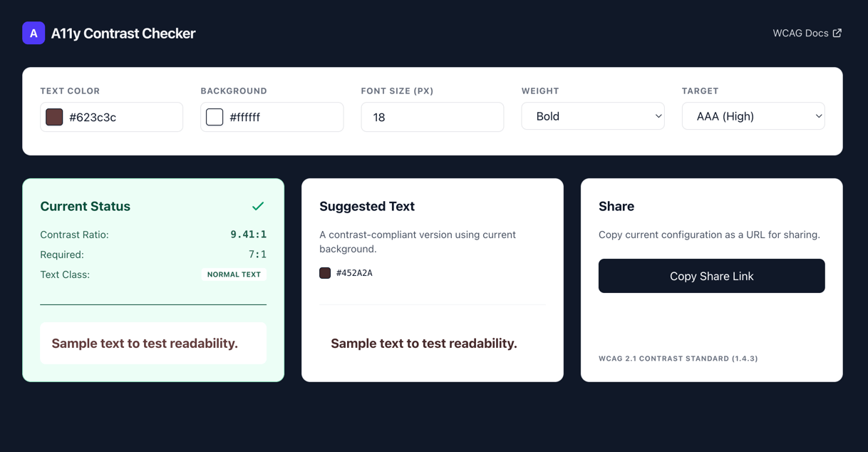Open the Weight dropdown set to Bold
Viewport: 868px width, 452px height.
[x=592, y=116]
